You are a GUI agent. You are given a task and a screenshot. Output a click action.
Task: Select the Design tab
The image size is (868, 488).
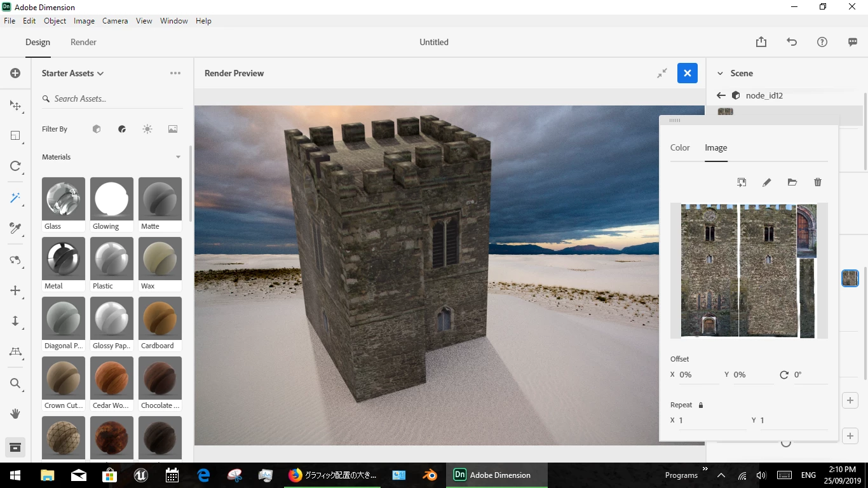tap(37, 42)
